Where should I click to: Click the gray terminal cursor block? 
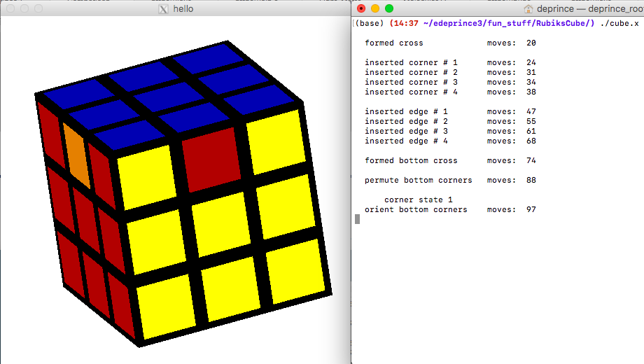tap(358, 219)
